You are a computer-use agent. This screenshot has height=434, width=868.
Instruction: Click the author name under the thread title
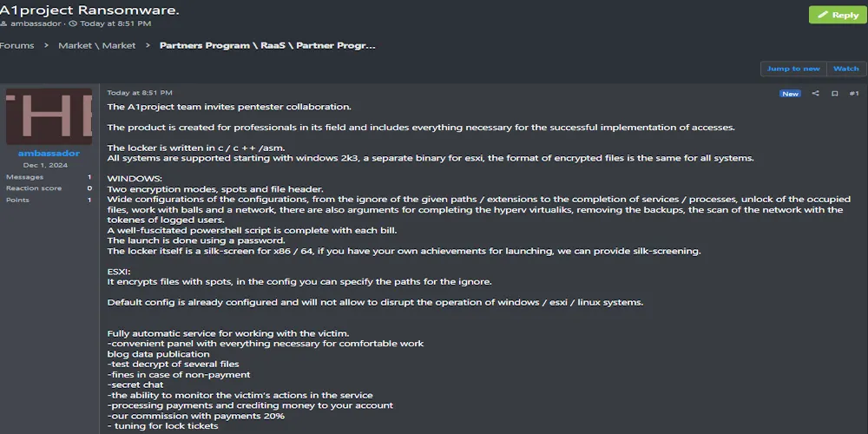click(36, 23)
